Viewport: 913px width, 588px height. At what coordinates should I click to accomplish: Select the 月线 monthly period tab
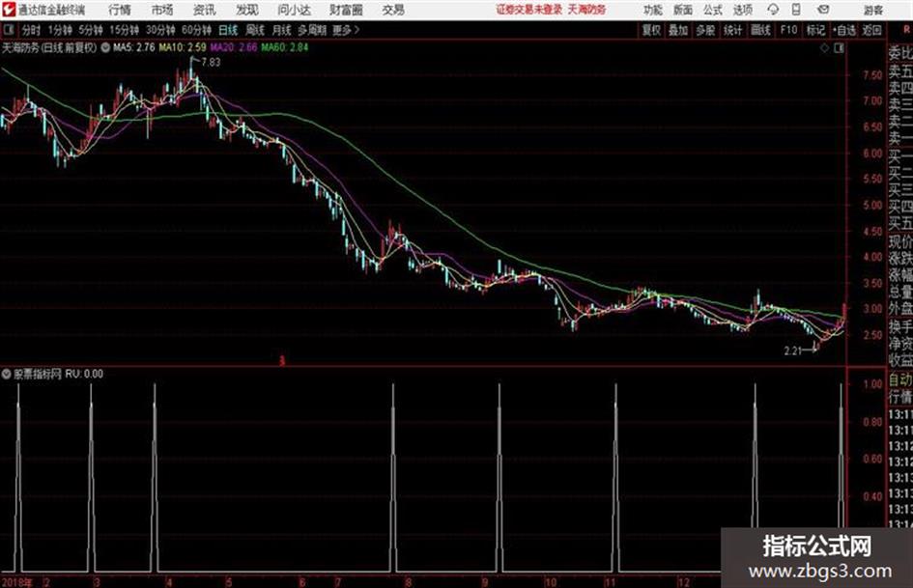tap(282, 30)
